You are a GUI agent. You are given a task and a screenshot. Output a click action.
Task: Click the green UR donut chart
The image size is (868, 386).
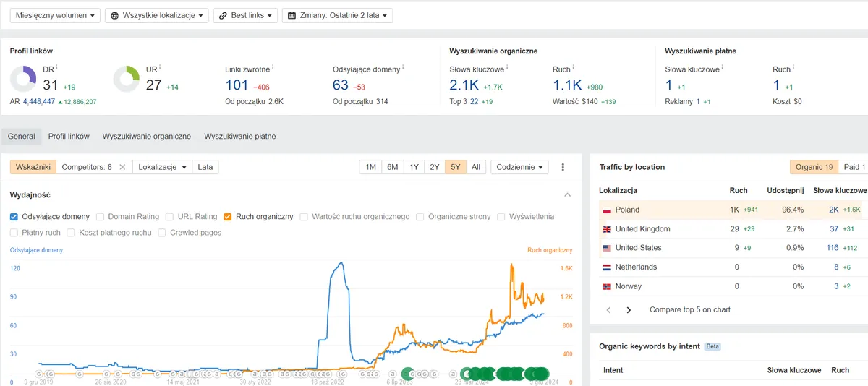tap(127, 79)
